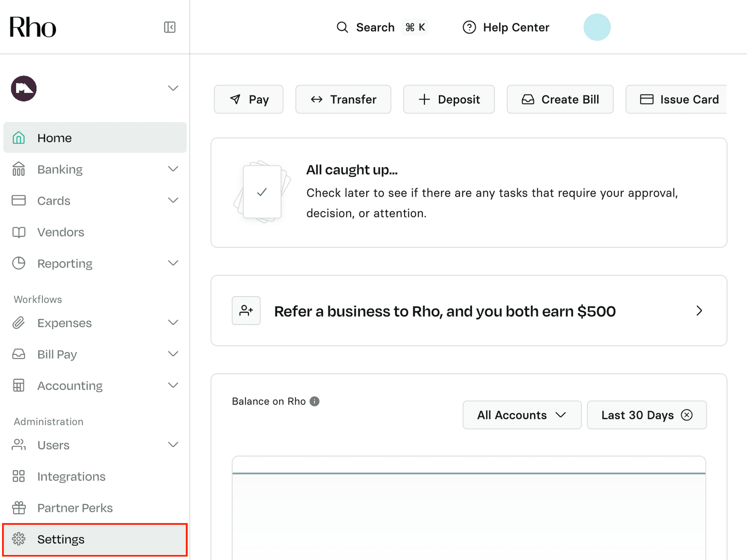Expand the Cards section chevron
This screenshot has width=747, height=560.
tap(173, 201)
